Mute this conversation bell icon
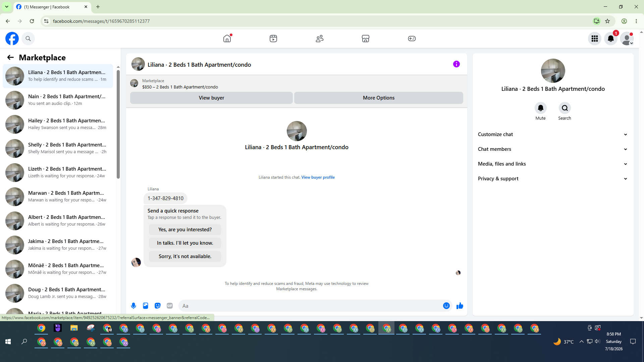 [x=541, y=108]
